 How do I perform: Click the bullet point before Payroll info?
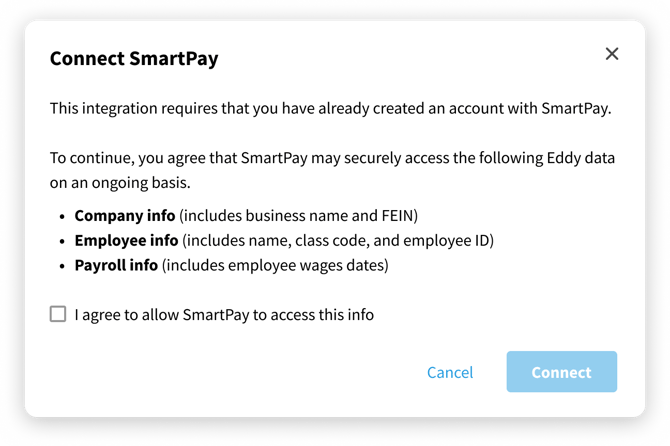click(x=63, y=266)
